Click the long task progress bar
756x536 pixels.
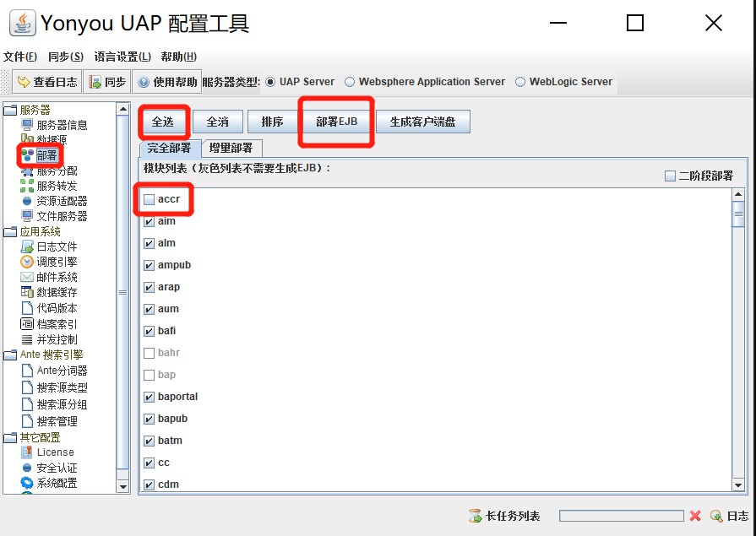[622, 516]
